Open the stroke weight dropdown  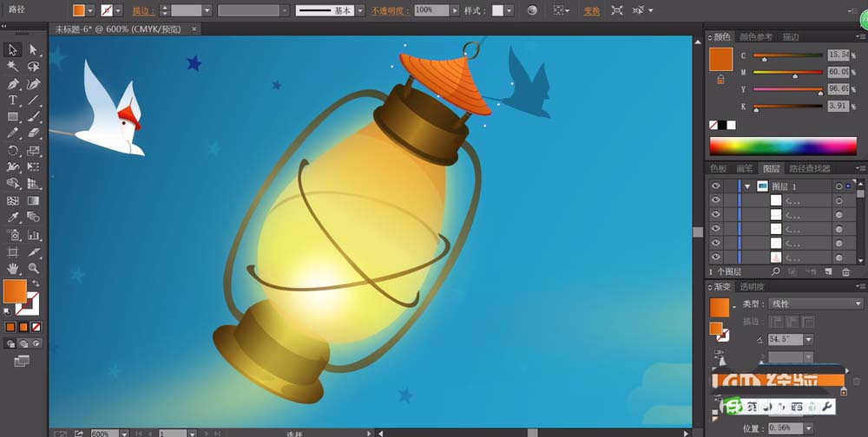(207, 10)
